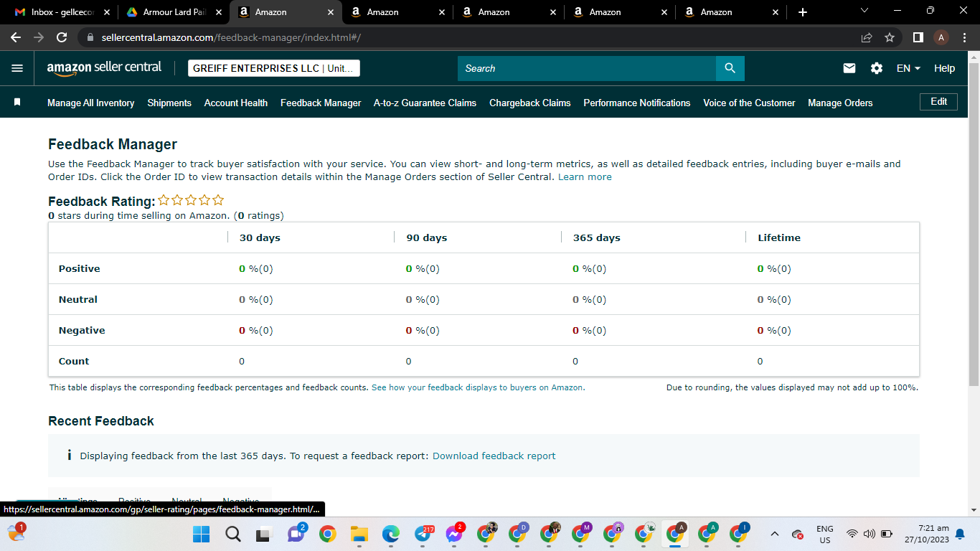
Task: Open Chargeback Claims
Action: click(530, 103)
